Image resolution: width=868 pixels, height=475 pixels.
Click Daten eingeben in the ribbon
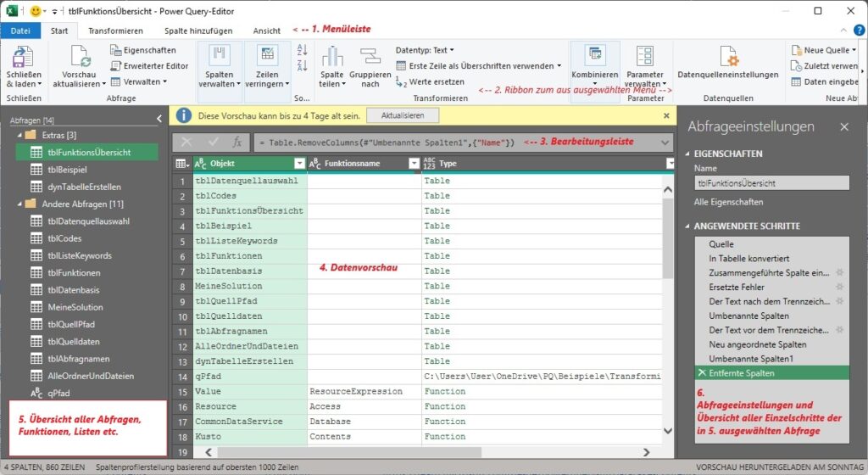pos(824,82)
